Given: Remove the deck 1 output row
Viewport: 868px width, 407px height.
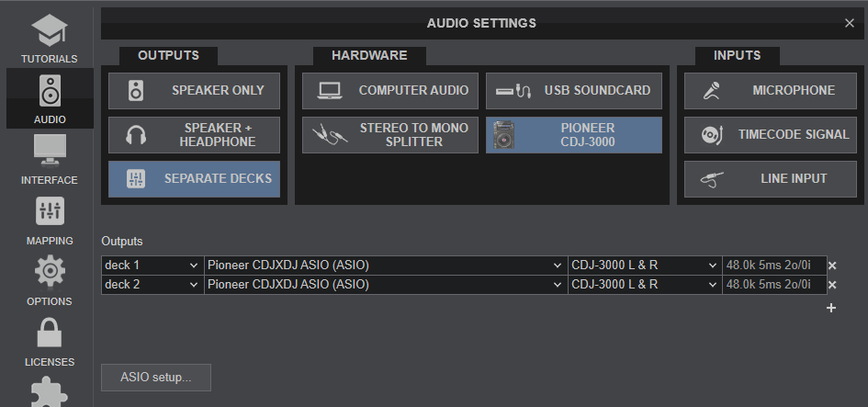Looking at the screenshot, I should [x=832, y=266].
